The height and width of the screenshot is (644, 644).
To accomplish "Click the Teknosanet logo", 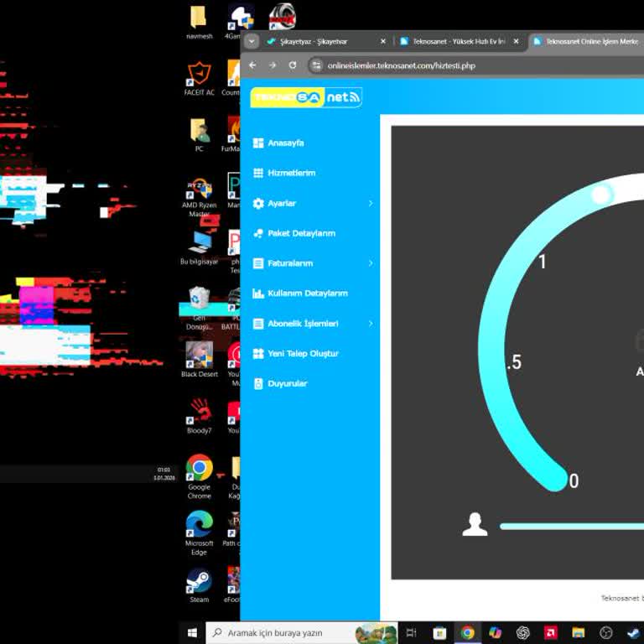I will click(x=306, y=97).
